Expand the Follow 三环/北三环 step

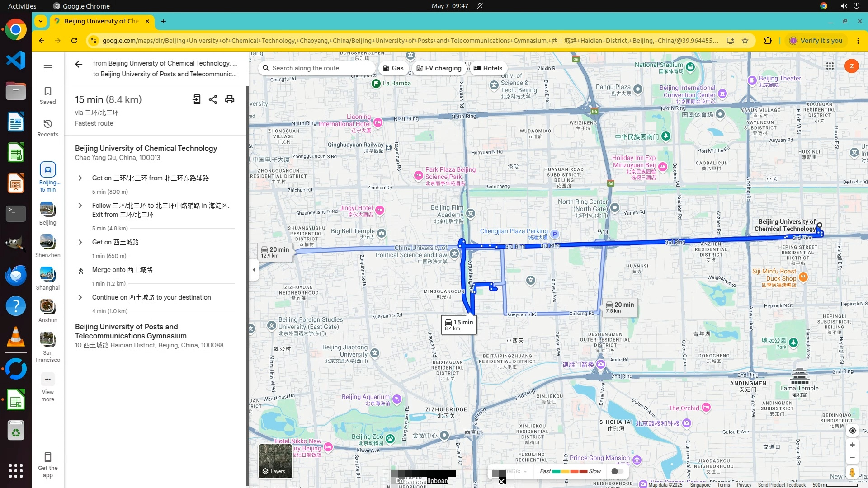pyautogui.click(x=80, y=206)
